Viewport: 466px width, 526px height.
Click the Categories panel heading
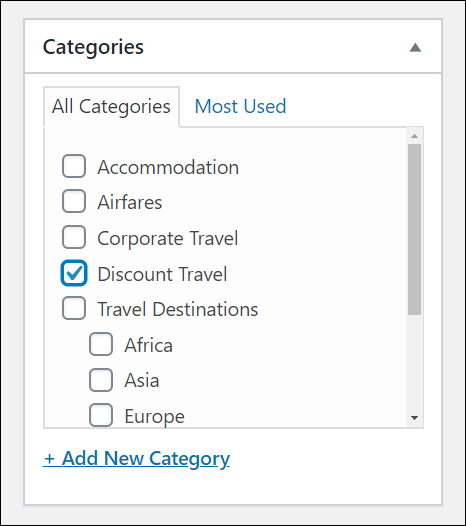click(93, 47)
